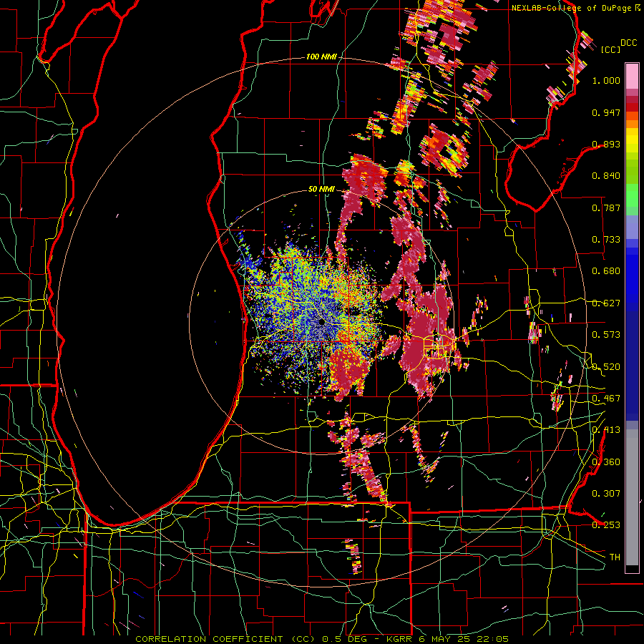Click the [CC] unit label
644x644 pixels.
[610, 49]
